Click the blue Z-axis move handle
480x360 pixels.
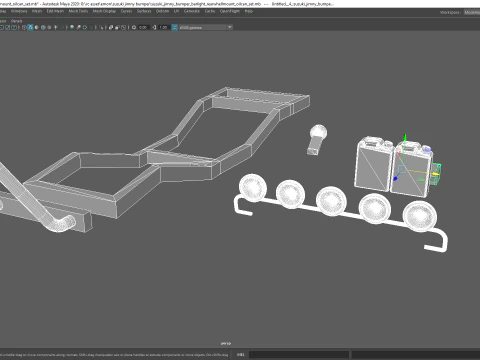396,179
